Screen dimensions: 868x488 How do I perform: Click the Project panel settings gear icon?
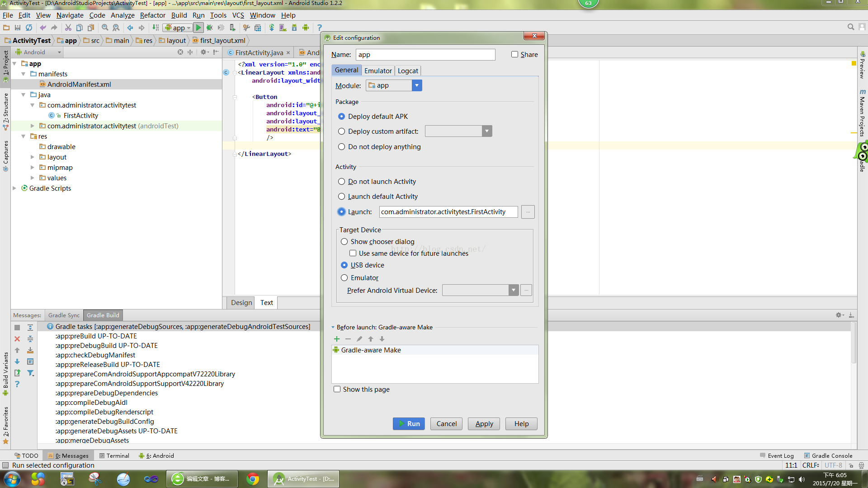[204, 52]
